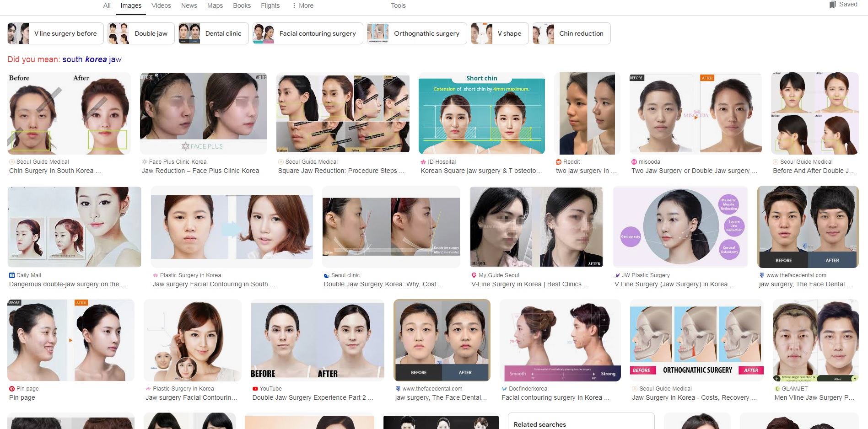Click the ID Hospital source favicon
This screenshot has width=868, height=429.
[423, 162]
